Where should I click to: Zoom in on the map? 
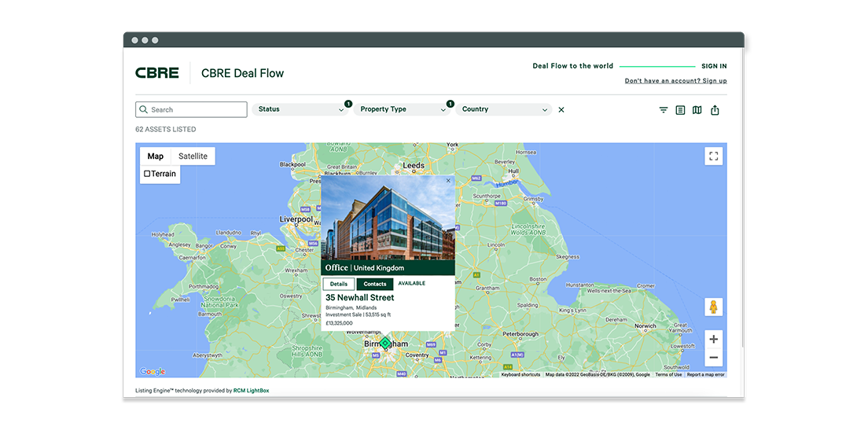pos(713,340)
